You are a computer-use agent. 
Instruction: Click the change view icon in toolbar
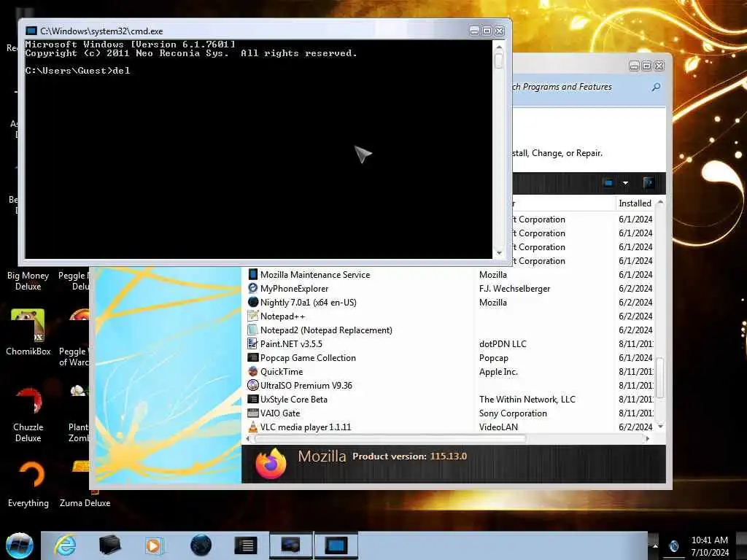(608, 183)
